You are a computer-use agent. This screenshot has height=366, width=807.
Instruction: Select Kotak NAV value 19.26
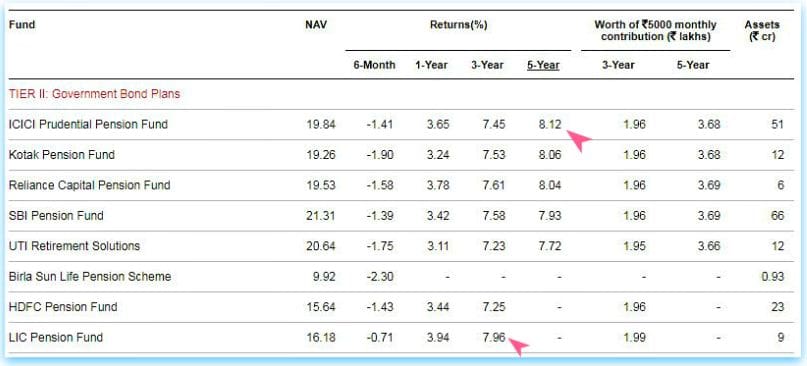click(321, 155)
